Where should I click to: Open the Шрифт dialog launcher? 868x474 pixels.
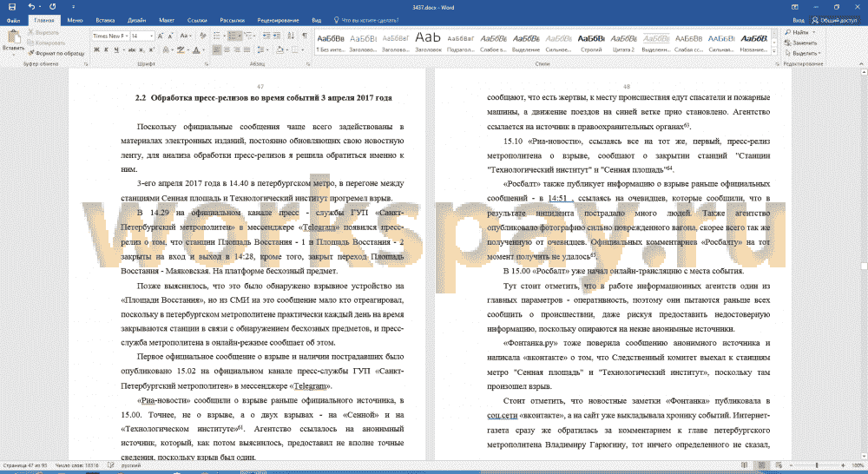coord(207,64)
